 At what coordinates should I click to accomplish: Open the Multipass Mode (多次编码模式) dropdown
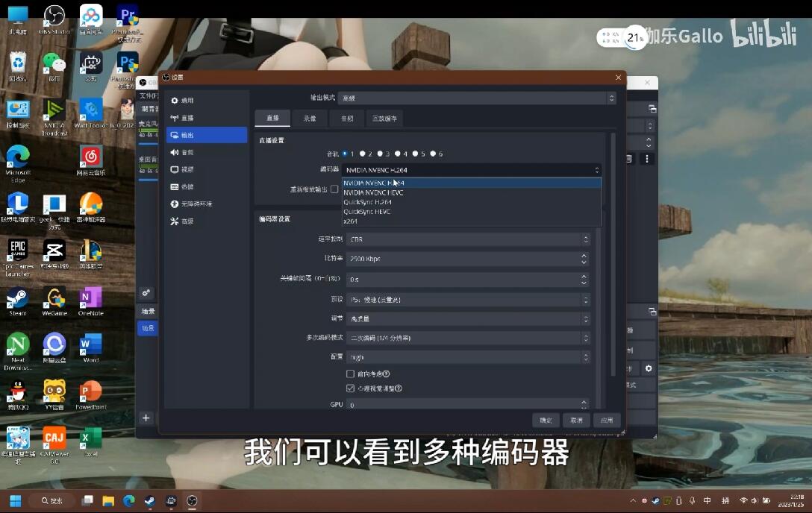pos(468,338)
